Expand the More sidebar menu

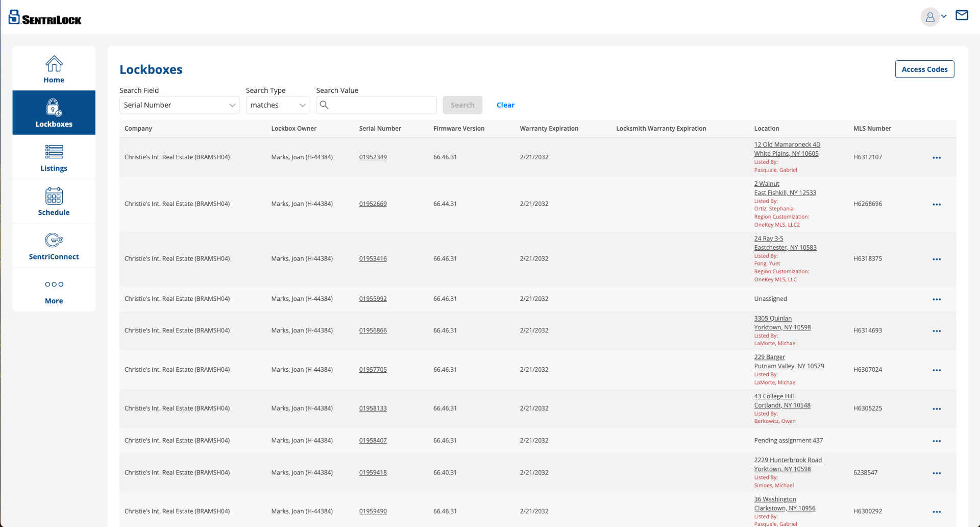click(54, 291)
